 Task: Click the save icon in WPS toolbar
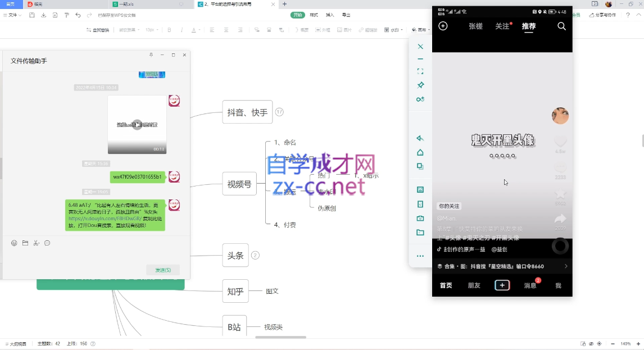(x=32, y=15)
